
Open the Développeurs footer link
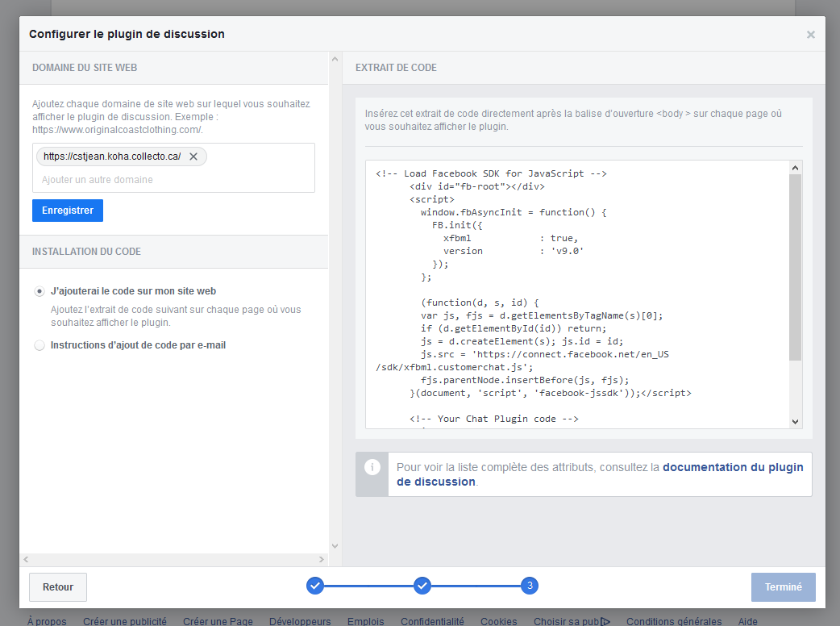300,621
